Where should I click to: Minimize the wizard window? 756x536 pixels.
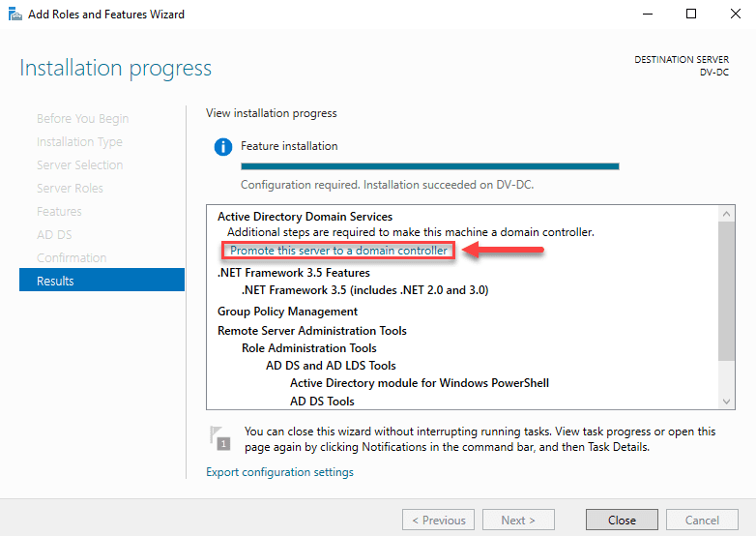pos(648,14)
